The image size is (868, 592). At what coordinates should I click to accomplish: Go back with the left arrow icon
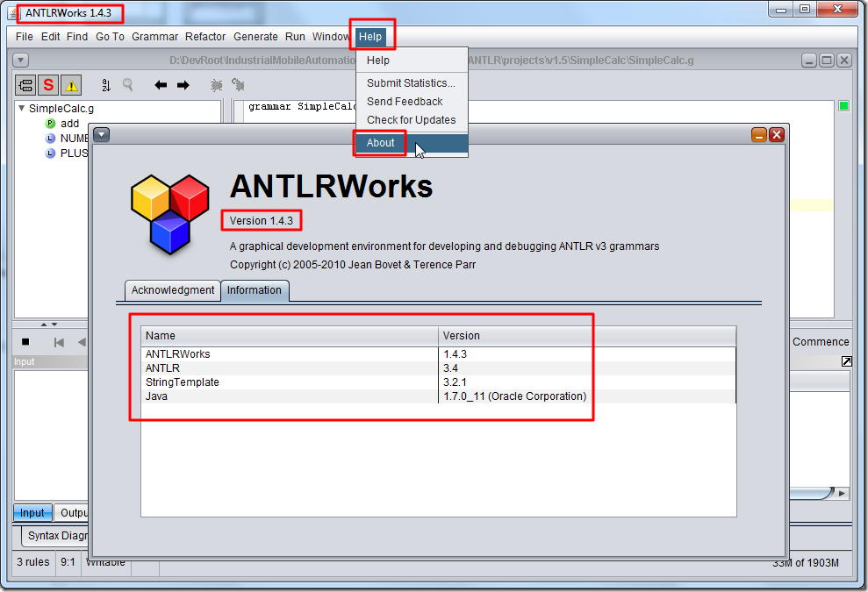point(161,85)
